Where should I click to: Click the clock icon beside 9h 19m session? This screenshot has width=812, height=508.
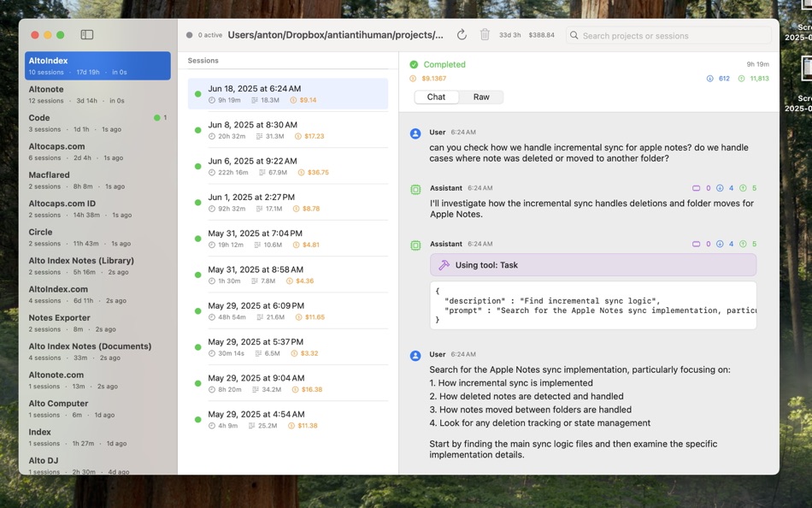coord(212,101)
